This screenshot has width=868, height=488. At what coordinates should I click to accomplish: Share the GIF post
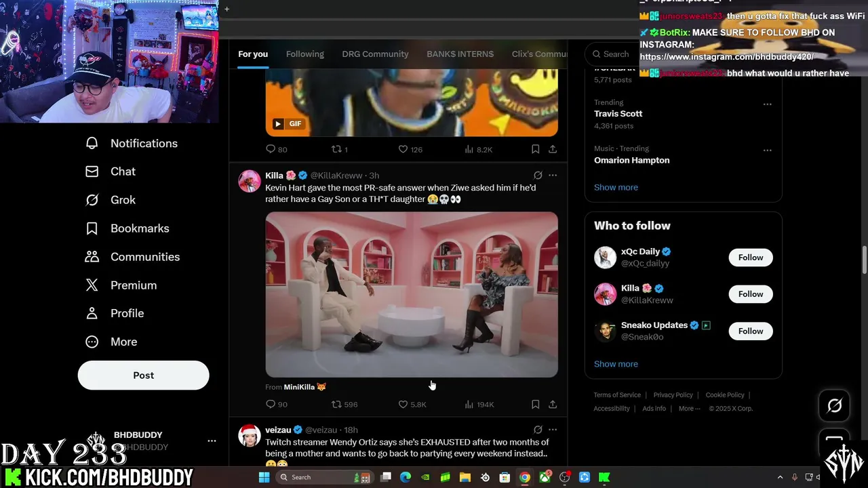click(553, 149)
